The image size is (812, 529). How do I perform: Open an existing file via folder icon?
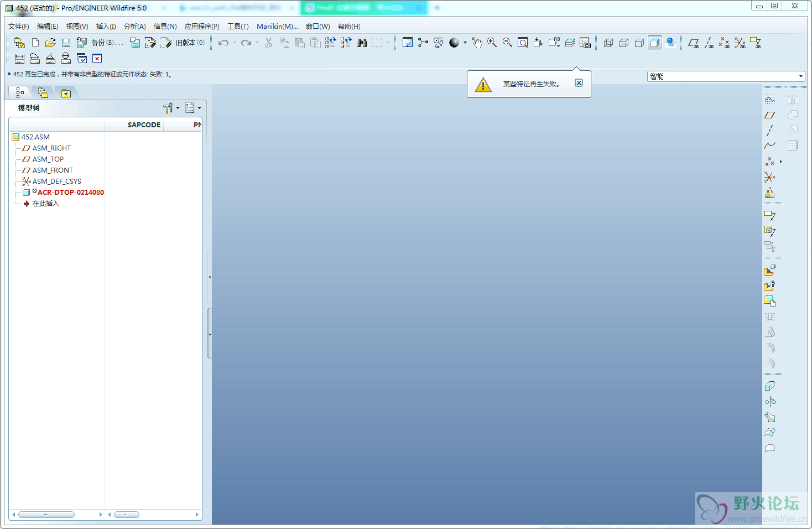(x=50, y=43)
